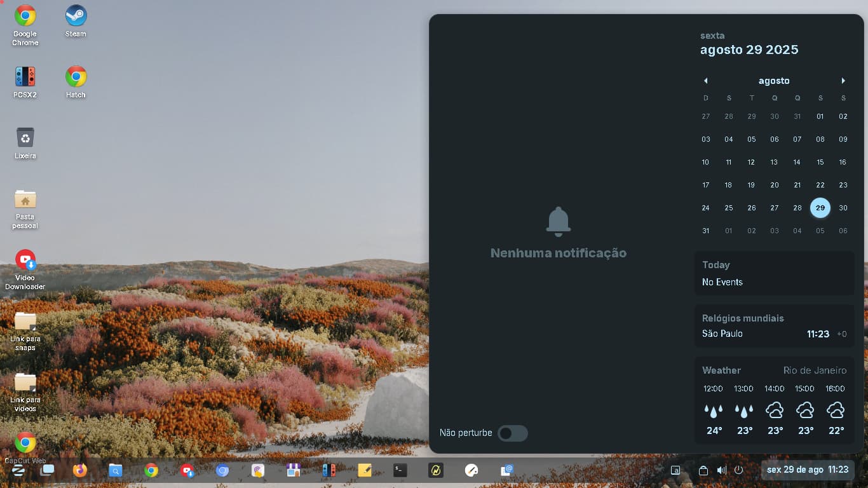Screen dimensions: 868x488
Task: Click the volume icon in system tray
Action: pos(721,470)
